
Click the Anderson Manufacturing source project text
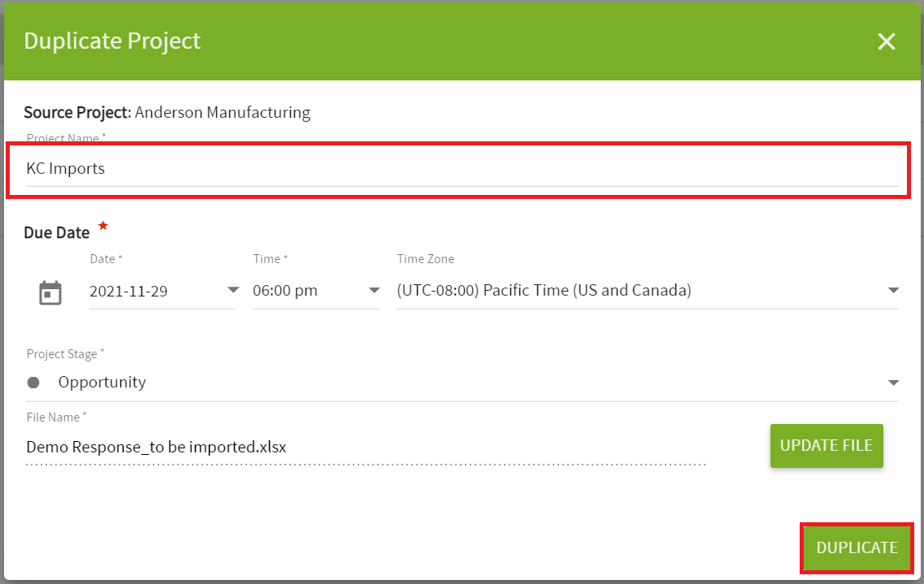coord(223,112)
